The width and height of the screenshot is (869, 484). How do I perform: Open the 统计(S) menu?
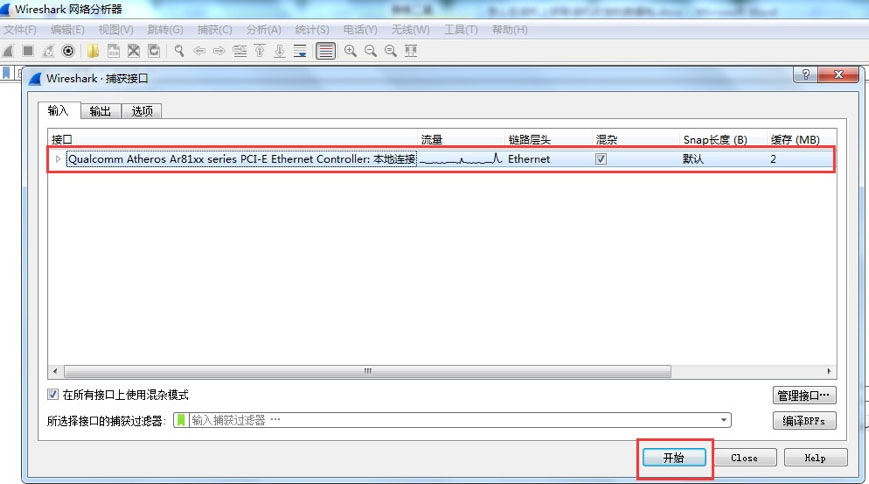click(312, 30)
